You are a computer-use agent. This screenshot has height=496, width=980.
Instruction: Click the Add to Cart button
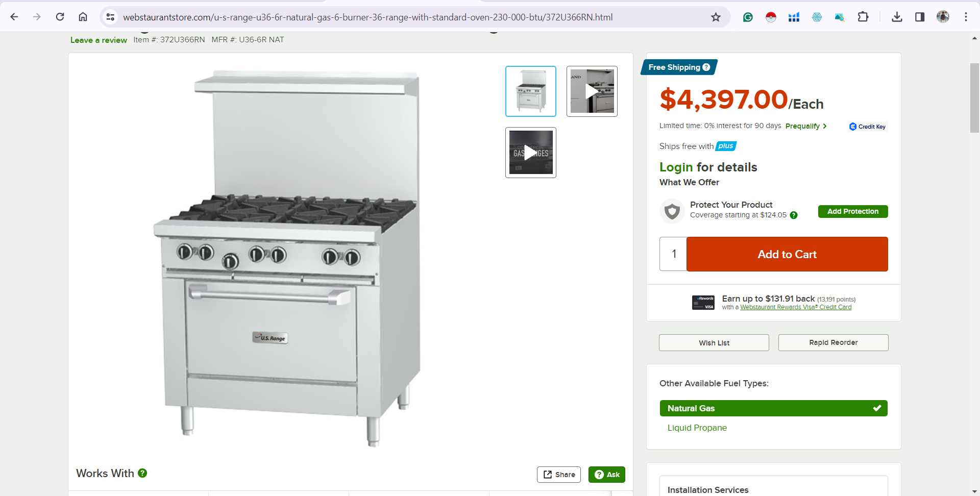click(x=787, y=254)
